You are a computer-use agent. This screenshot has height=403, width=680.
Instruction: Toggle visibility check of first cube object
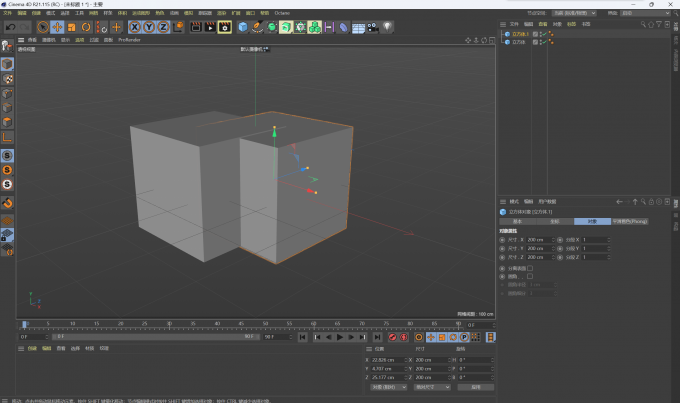point(543,34)
